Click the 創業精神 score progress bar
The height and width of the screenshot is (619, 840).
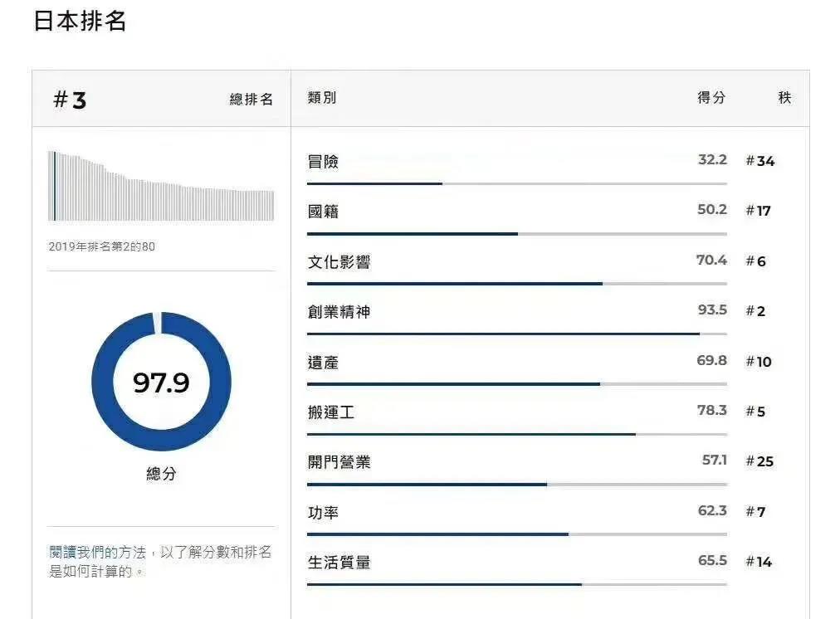point(517,334)
